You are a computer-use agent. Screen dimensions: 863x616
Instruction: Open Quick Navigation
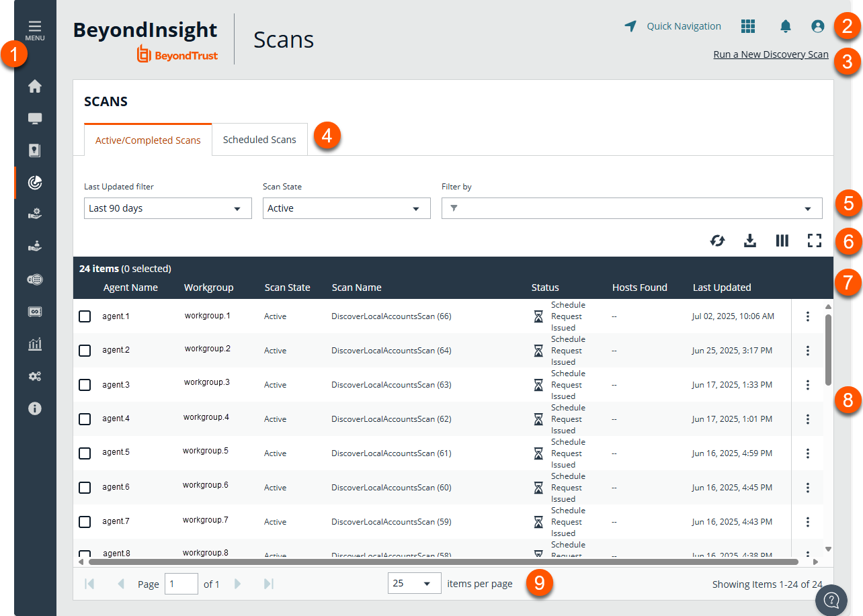coord(672,26)
